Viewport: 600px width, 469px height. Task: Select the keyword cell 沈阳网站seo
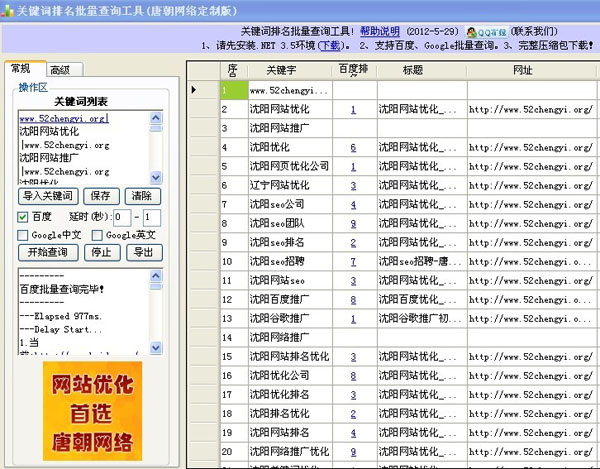pos(290,280)
